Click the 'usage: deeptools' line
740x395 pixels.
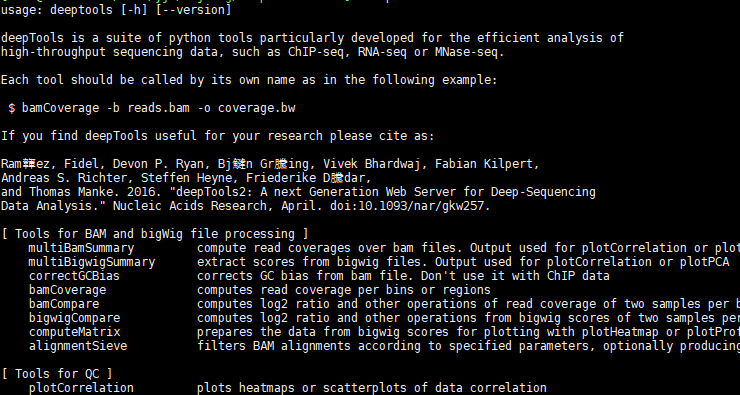point(57,10)
